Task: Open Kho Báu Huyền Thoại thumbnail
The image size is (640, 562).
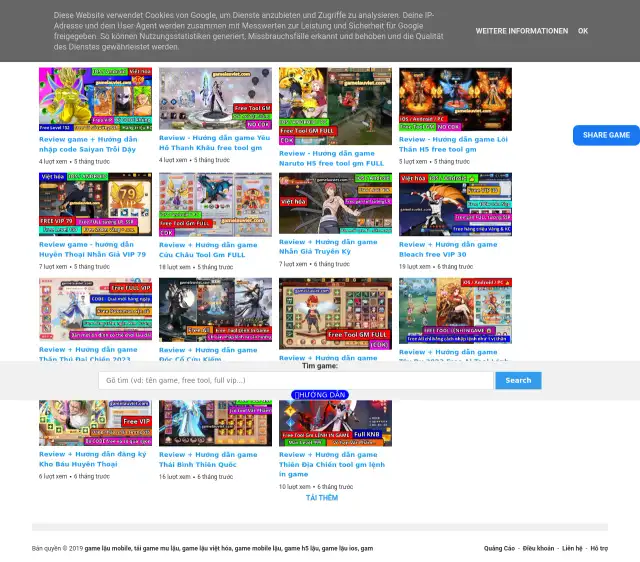Action: (x=95, y=423)
